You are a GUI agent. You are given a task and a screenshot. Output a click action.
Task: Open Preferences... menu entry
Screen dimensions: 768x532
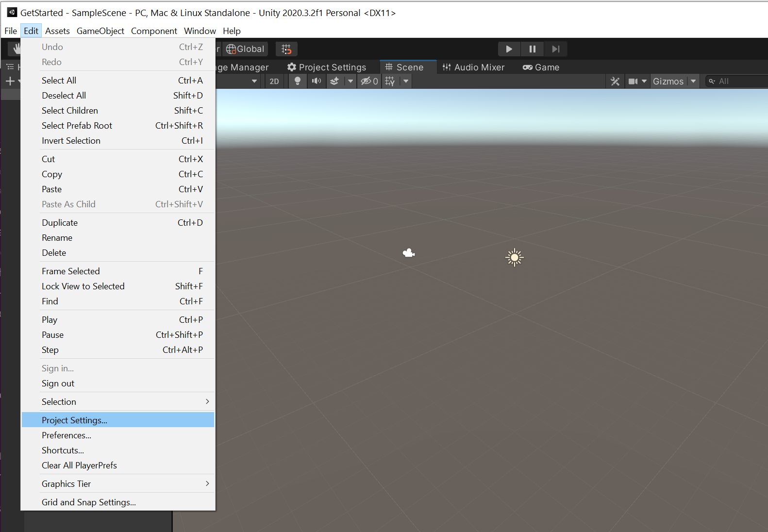click(118, 435)
